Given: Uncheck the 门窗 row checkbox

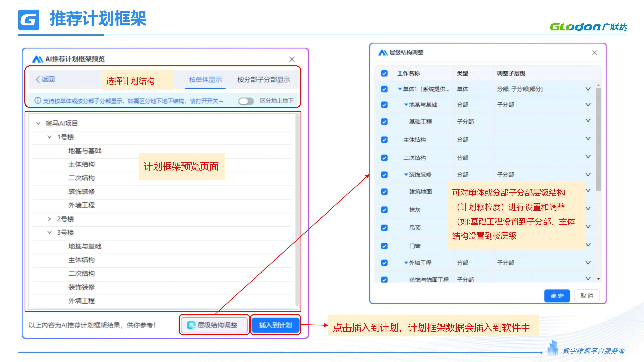Looking at the screenshot, I should [384, 246].
